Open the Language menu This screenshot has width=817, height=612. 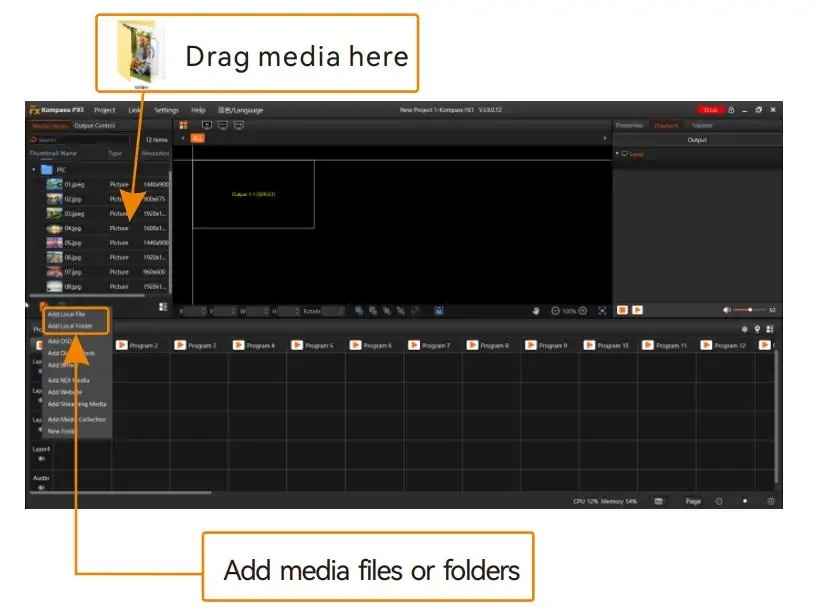pyautogui.click(x=241, y=110)
